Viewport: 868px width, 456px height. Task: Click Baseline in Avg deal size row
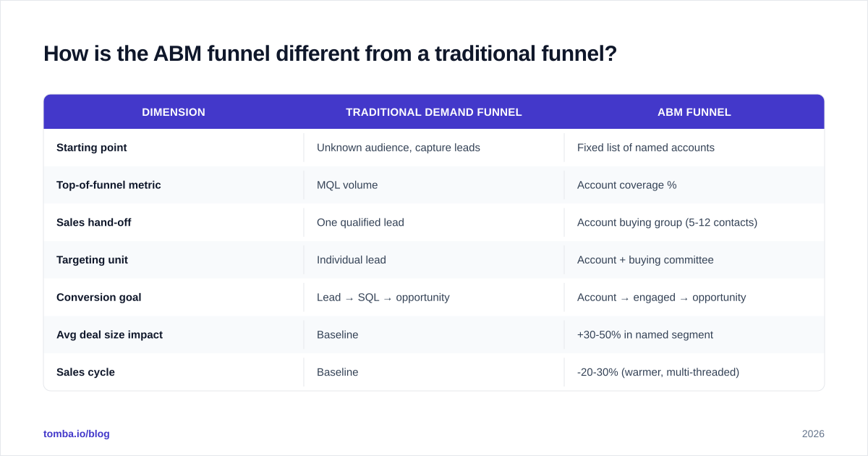coord(338,335)
